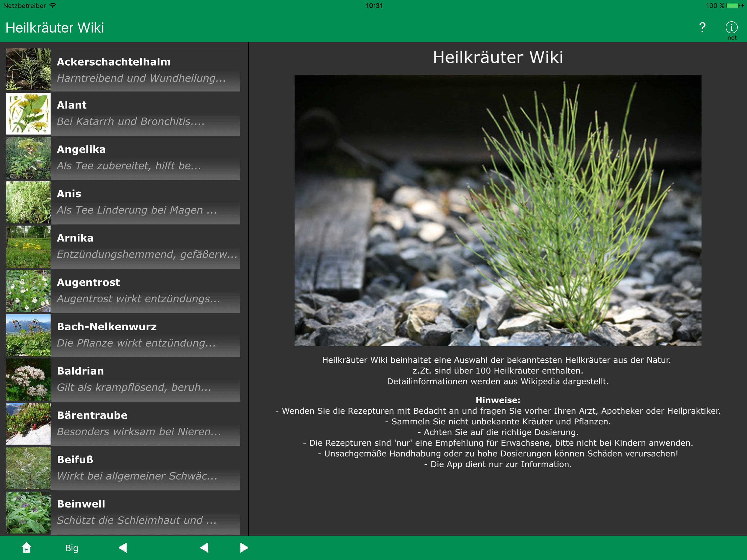Click the right arrow in bottom toolbar
Viewport: 747px width, 560px height.
[x=244, y=547]
